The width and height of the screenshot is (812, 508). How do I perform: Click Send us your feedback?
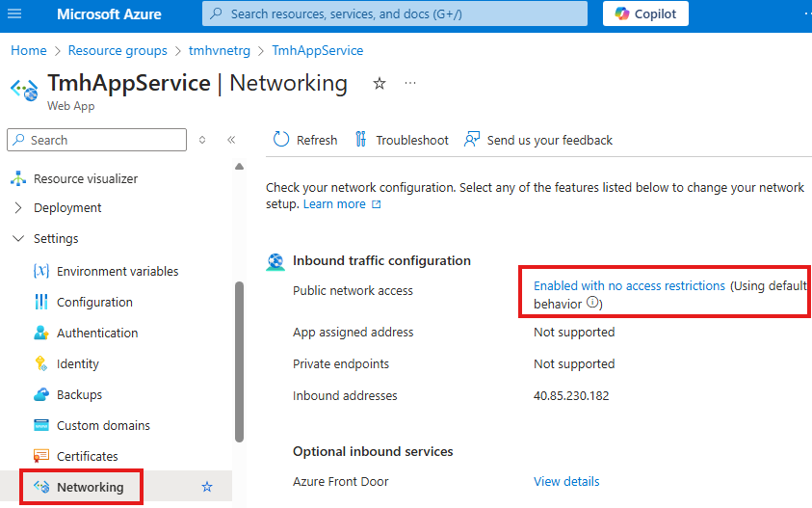click(x=538, y=140)
